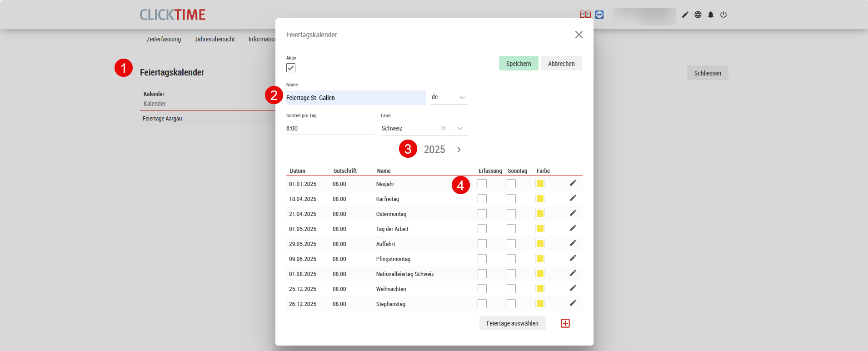Pick color swatch for Ostermontag
Screen dimensions: 868x351
click(540, 214)
